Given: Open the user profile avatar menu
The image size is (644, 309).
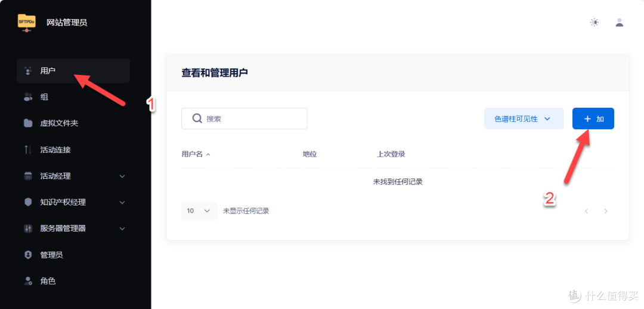Looking at the screenshot, I should pyautogui.click(x=620, y=23).
